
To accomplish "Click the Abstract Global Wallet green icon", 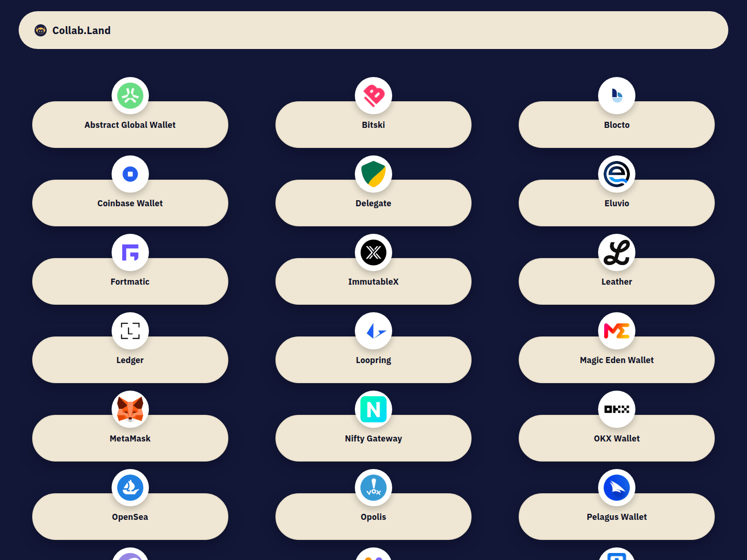I will (x=130, y=96).
